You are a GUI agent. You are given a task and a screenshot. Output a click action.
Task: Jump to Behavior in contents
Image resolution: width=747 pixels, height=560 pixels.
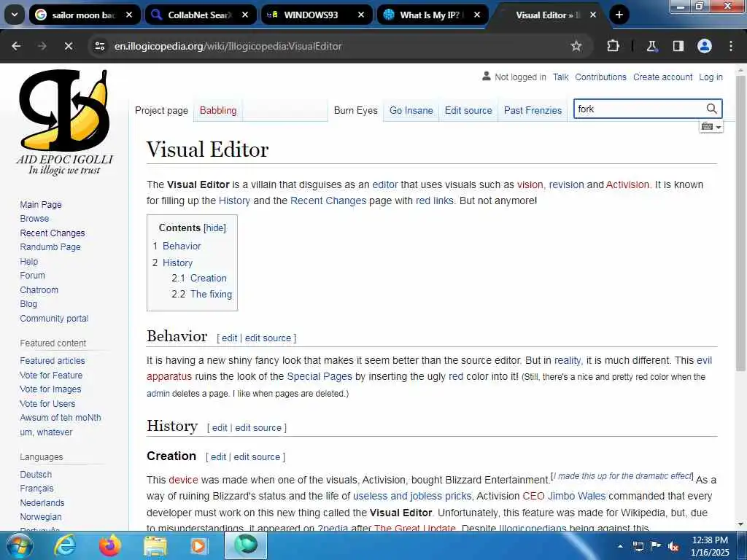point(182,246)
